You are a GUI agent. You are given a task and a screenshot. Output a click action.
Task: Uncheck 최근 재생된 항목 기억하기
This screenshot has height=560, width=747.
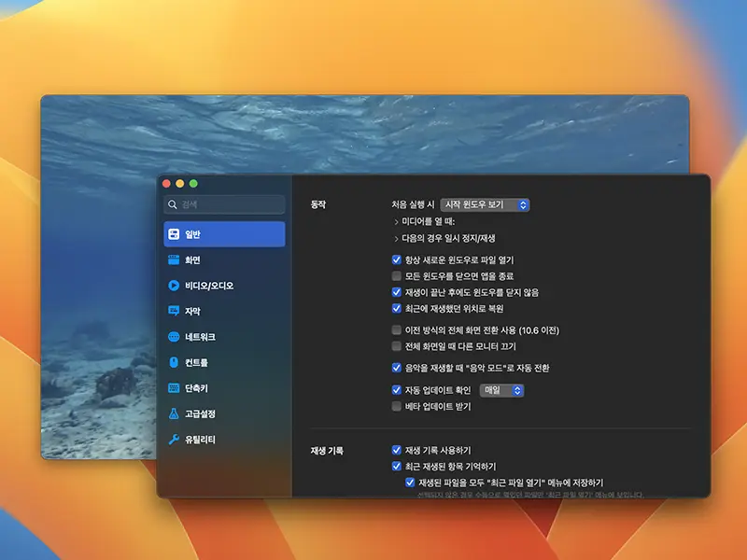click(x=396, y=466)
